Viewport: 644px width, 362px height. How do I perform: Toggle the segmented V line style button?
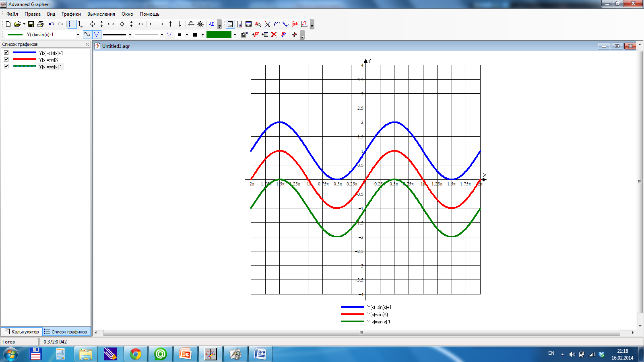[97, 35]
